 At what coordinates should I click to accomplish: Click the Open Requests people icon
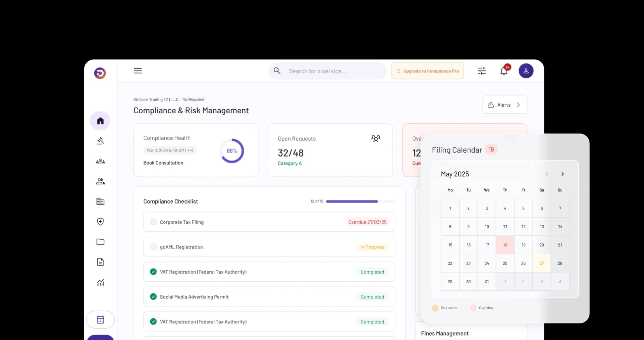pyautogui.click(x=376, y=138)
